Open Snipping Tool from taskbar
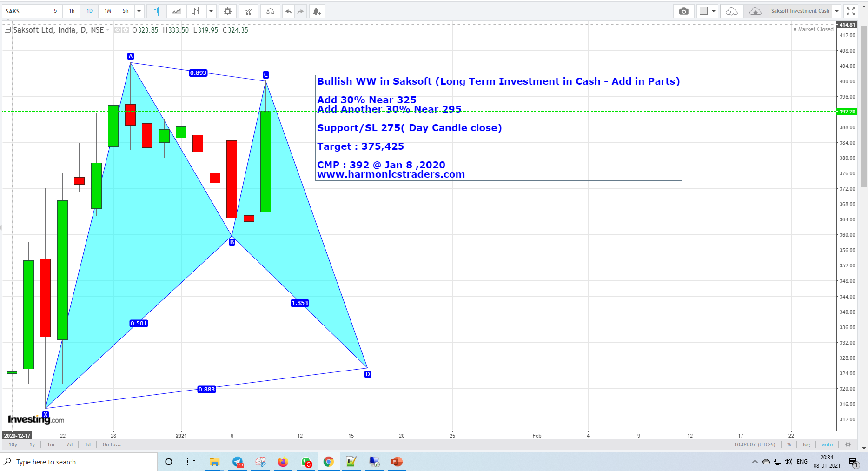The image size is (868, 471). point(261,462)
